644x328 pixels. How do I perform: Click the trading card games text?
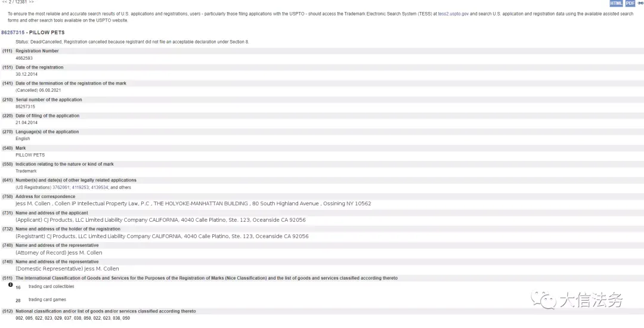pos(47,300)
